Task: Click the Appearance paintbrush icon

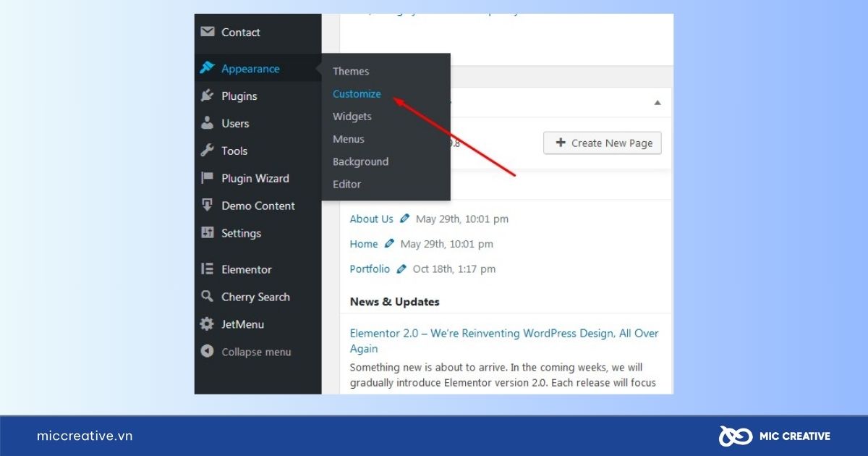Action: pos(208,68)
